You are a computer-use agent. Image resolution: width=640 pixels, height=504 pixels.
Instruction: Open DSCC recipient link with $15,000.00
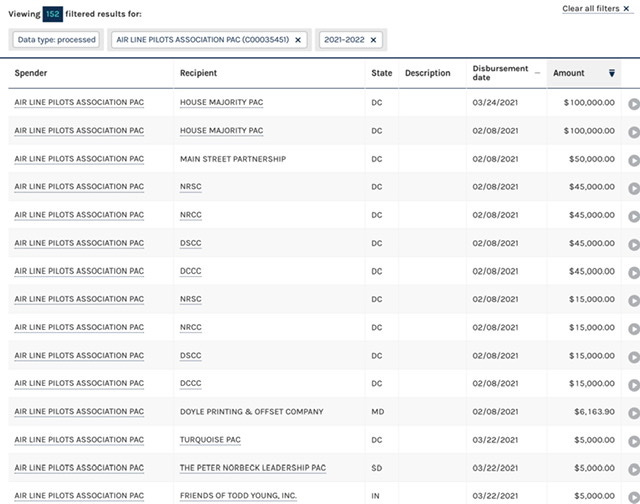(x=191, y=355)
